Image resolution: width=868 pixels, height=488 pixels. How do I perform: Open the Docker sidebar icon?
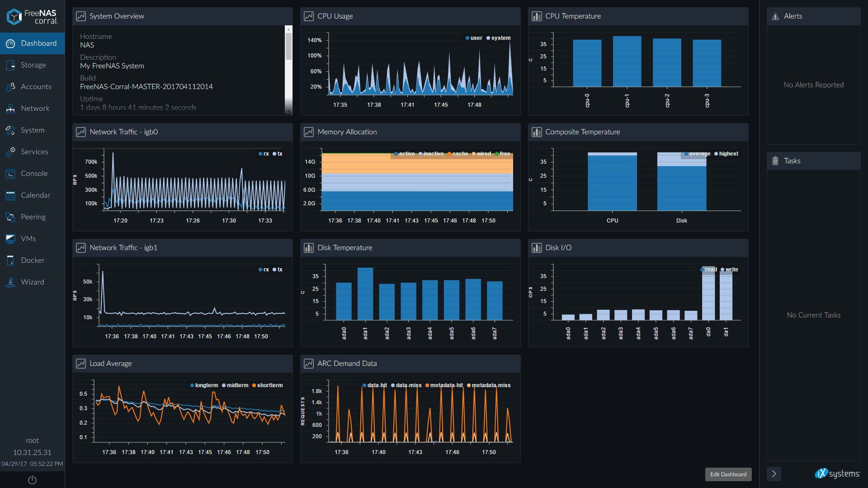tap(10, 261)
